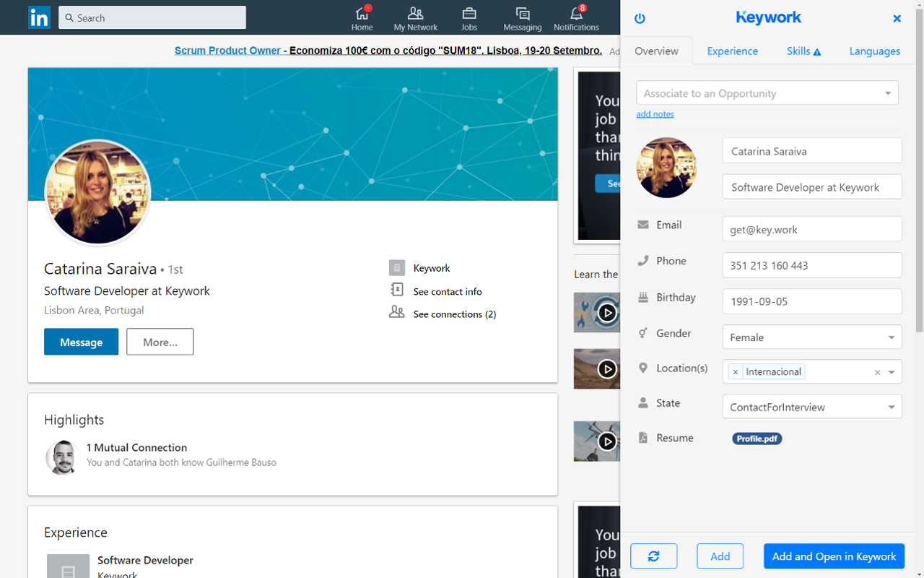Open the State dropdown showing ContactForInterview
The width and height of the screenshot is (924, 578).
(x=812, y=407)
